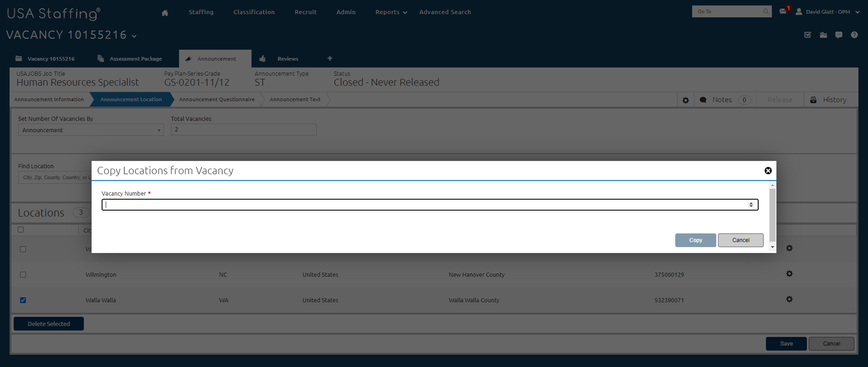Screen dimensions: 868x367
Task: Open Set Number Of Vacancies By dropdown
Action: pyautogui.click(x=91, y=130)
